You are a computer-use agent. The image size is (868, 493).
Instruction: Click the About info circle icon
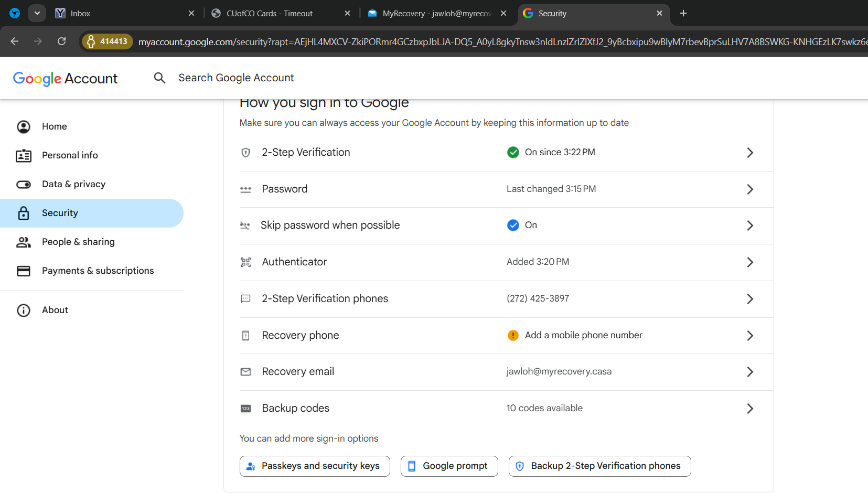click(24, 310)
